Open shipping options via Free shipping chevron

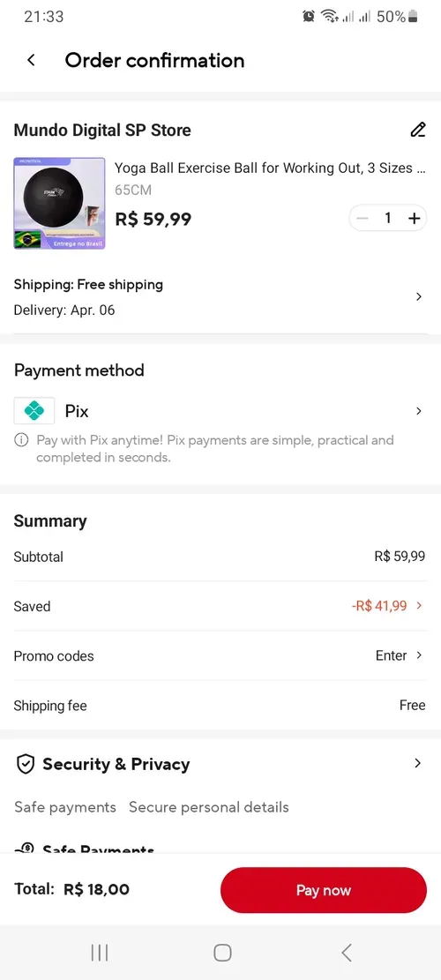419,296
